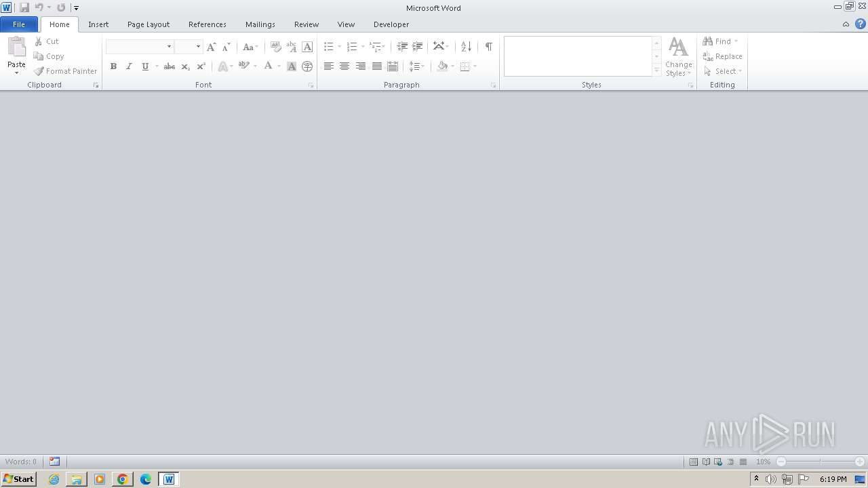Viewport: 868px width, 488px height.
Task: Open the Borders dropdown arrow
Action: point(475,66)
